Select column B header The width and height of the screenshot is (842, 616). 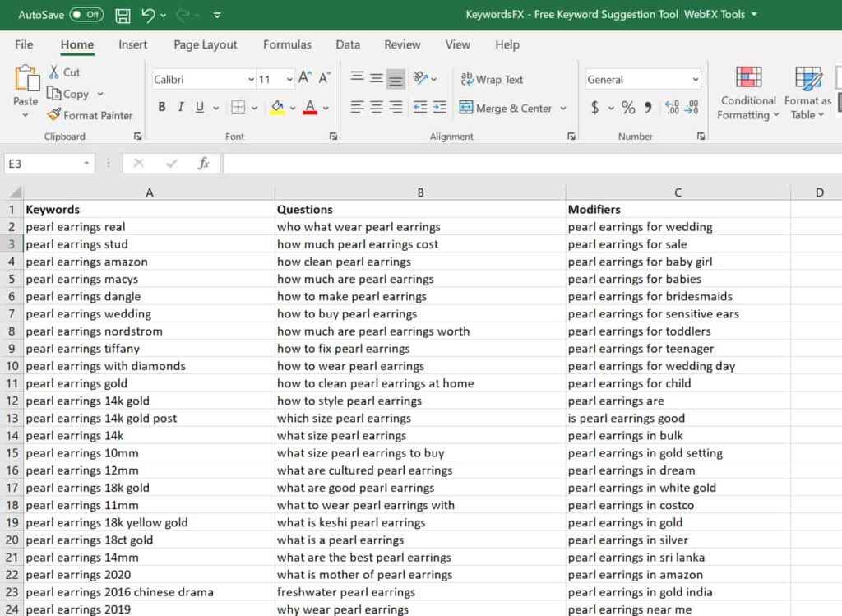pyautogui.click(x=420, y=192)
